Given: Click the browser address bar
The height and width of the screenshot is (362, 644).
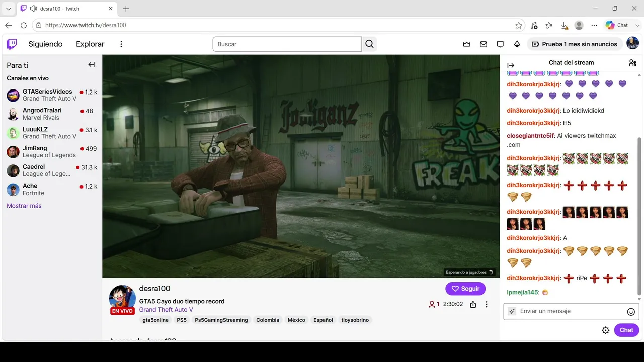Looking at the screenshot, I should point(278,25).
